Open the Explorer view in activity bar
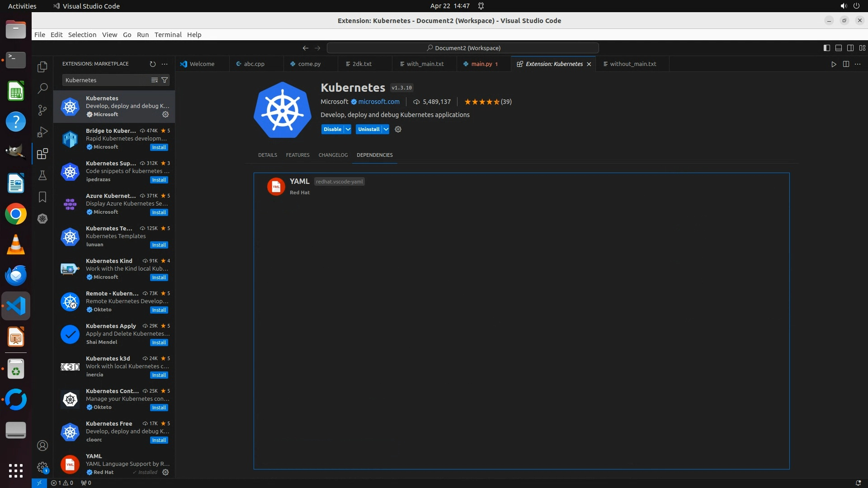This screenshot has width=868, height=488. click(42, 67)
